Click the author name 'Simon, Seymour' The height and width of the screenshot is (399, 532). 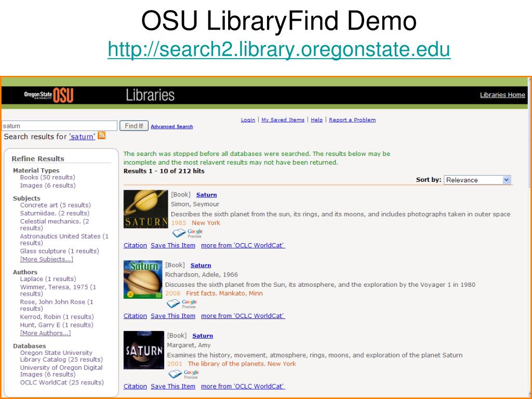195,204
